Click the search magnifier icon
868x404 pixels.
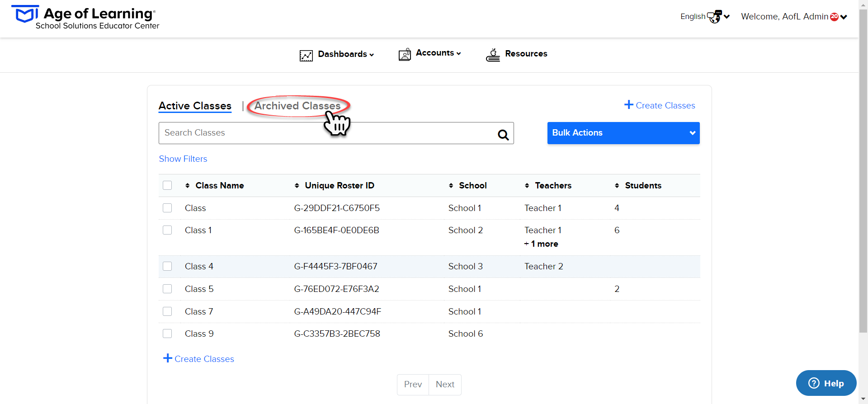503,134
